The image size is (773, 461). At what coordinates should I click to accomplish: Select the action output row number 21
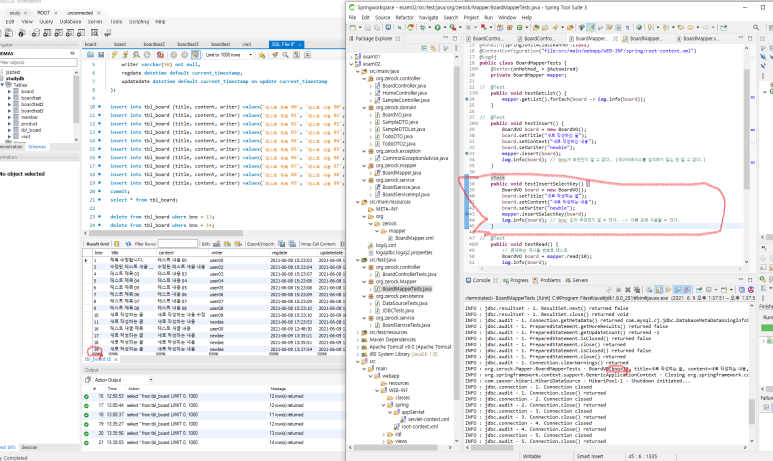(213, 442)
